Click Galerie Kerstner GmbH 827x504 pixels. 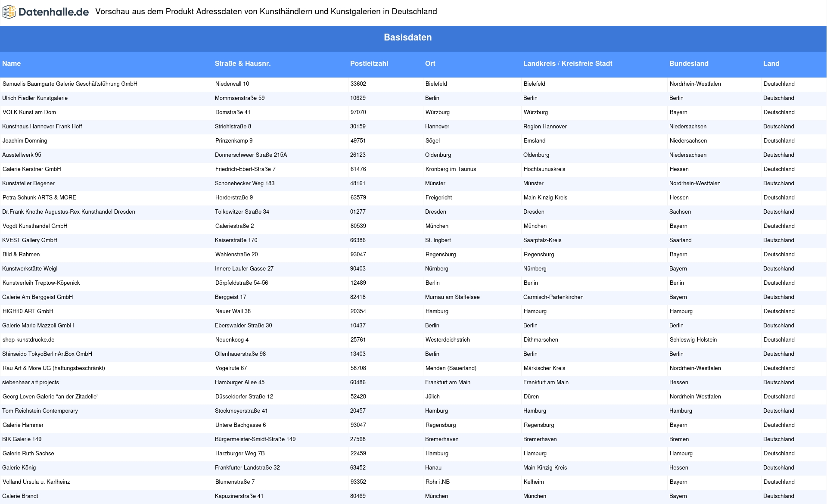[32, 169]
